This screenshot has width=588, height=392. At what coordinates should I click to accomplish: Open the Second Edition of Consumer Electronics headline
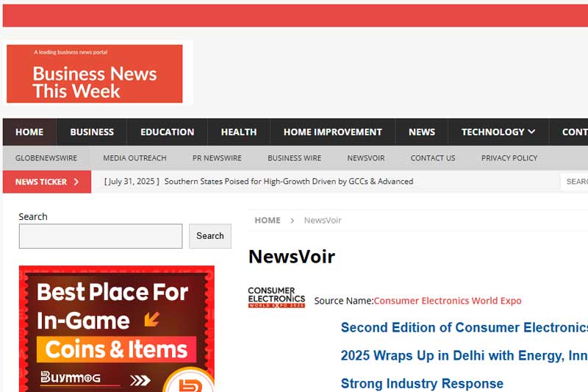(465, 355)
